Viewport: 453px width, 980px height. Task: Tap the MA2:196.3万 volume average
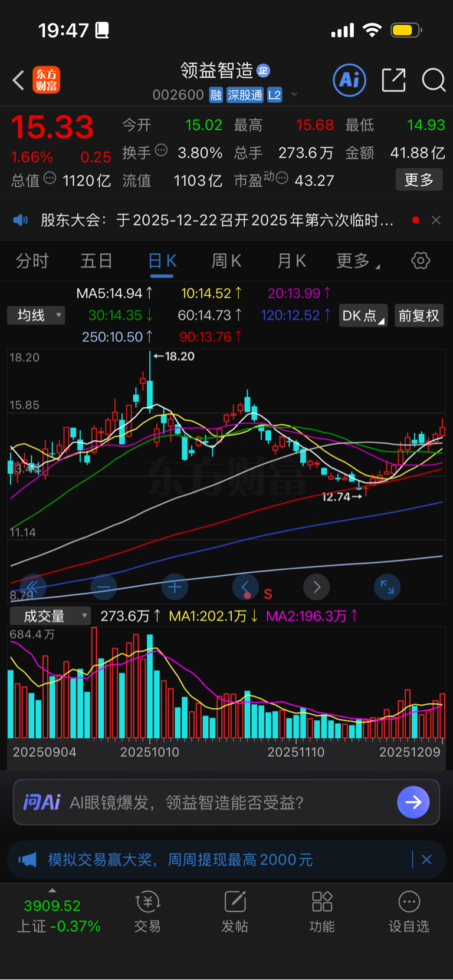(x=312, y=616)
